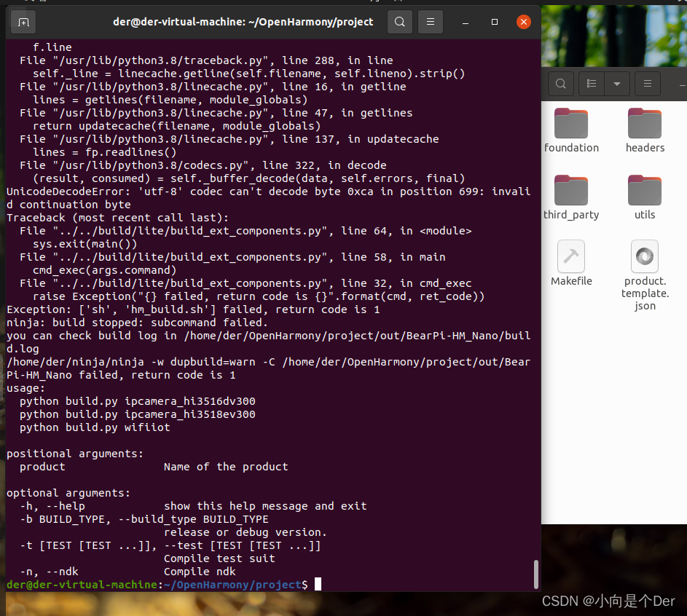The image size is (687, 616).
Task: Minimize the terminal window
Action: pyautogui.click(x=466, y=22)
